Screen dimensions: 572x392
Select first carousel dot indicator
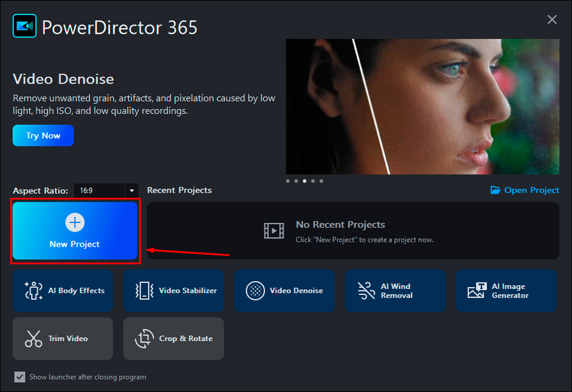click(x=288, y=181)
